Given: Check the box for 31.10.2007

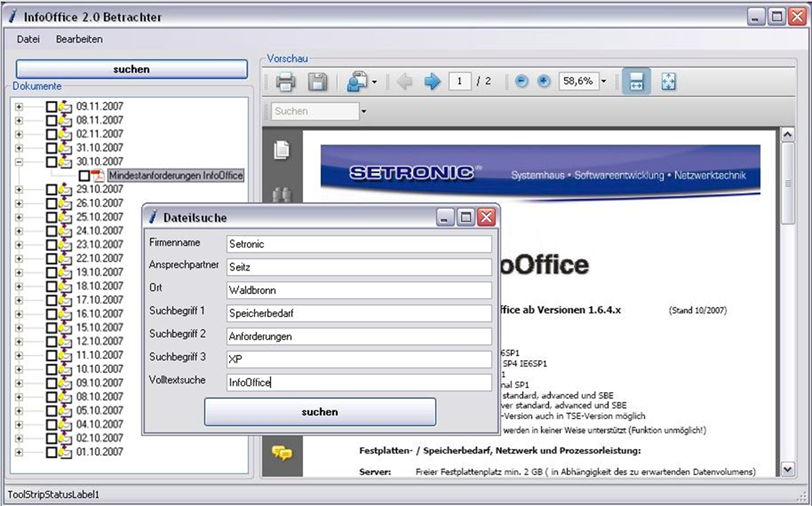Looking at the screenshot, I should click(x=51, y=148).
